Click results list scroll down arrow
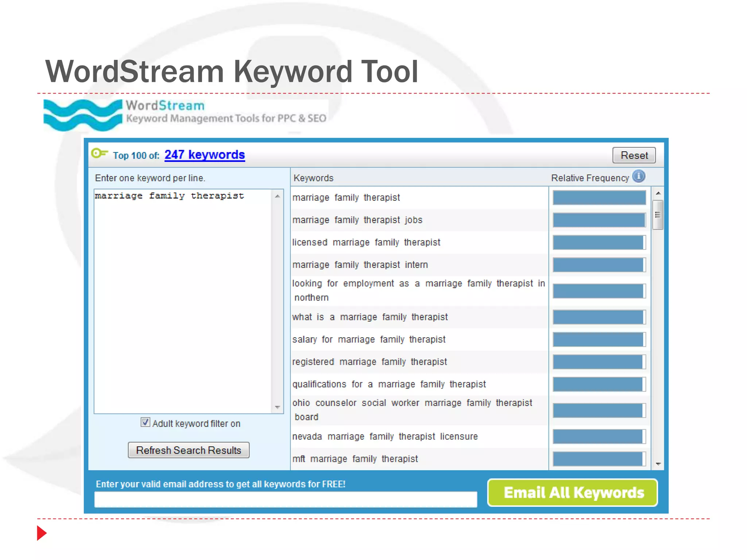 [658, 464]
